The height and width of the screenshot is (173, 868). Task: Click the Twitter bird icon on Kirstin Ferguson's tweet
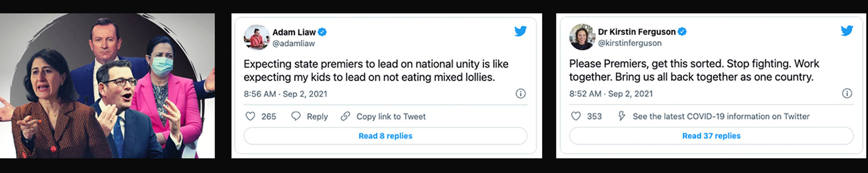847,31
